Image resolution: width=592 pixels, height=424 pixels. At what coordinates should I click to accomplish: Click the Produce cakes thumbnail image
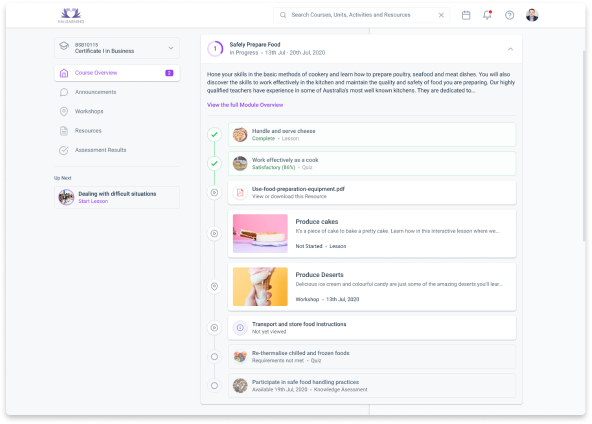pyautogui.click(x=260, y=233)
